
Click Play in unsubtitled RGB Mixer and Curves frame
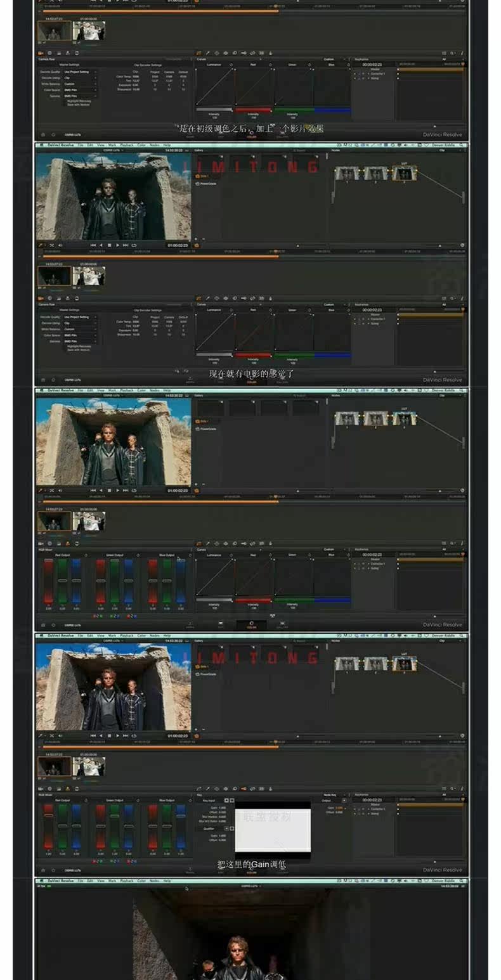pyautogui.click(x=117, y=490)
